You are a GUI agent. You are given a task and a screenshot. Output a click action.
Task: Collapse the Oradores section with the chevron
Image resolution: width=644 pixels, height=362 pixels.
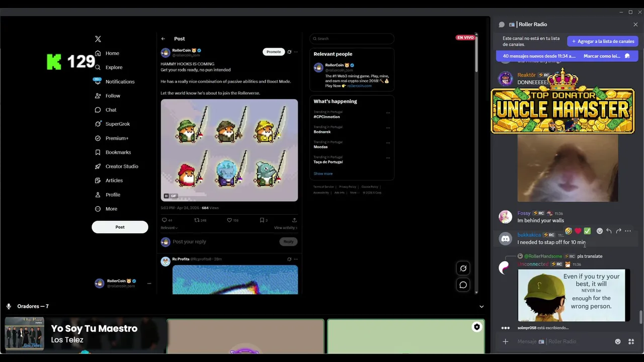[481, 307]
